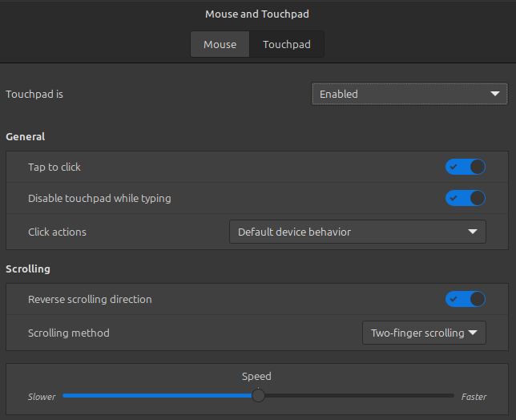Toggle the Tap to click switch

pos(466,167)
